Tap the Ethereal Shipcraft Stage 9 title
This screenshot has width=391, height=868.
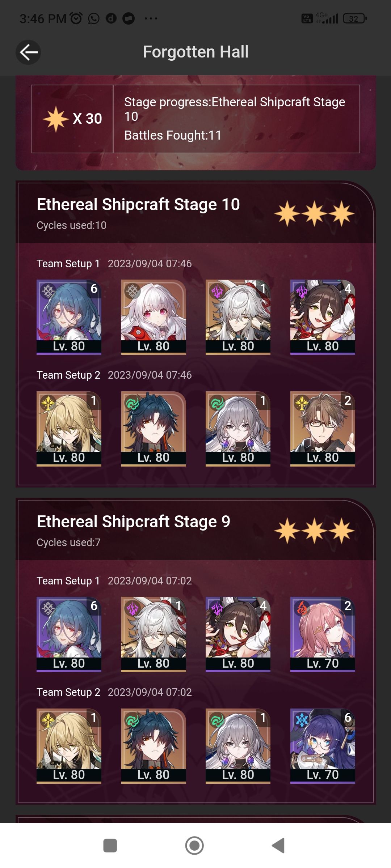point(134,522)
